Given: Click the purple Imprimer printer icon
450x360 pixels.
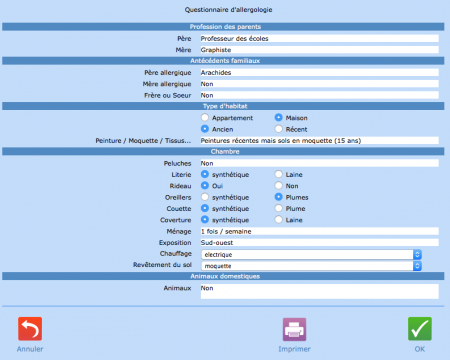Looking at the screenshot, I should click(294, 329).
